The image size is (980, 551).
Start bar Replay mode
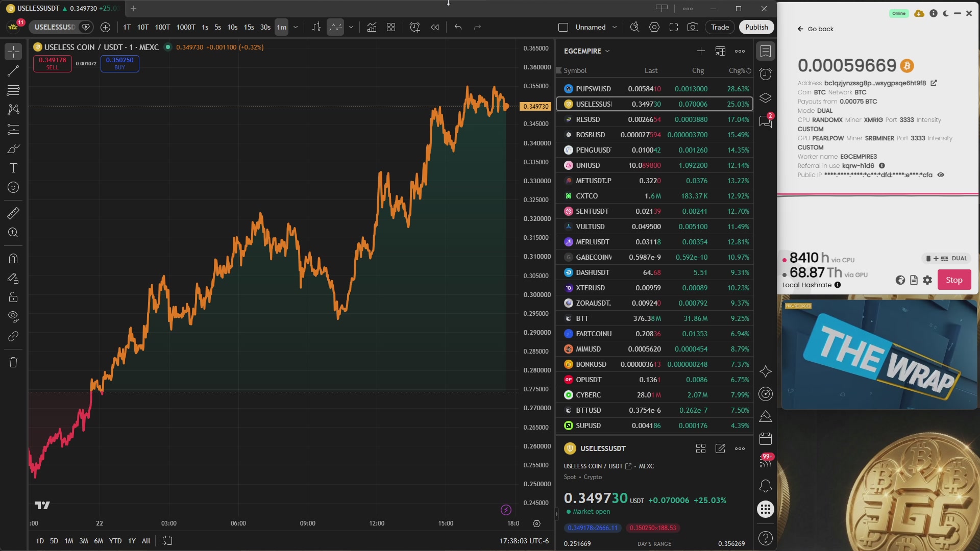pyautogui.click(x=435, y=27)
